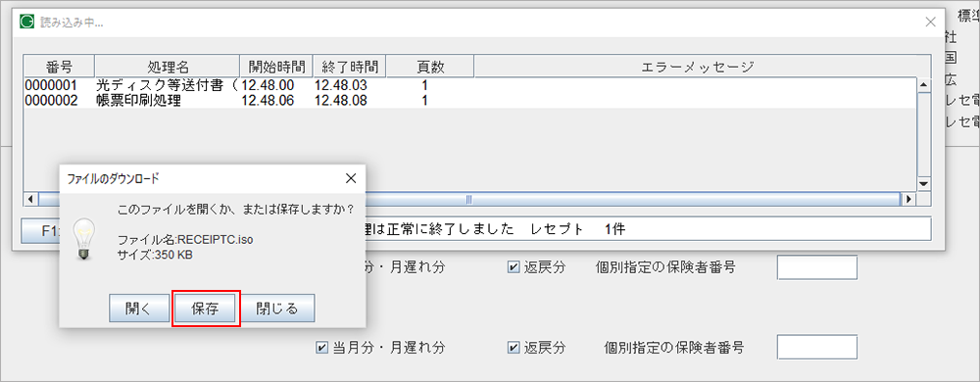Toggle the upper 返戻分 checkbox
The image size is (980, 382).
(514, 267)
